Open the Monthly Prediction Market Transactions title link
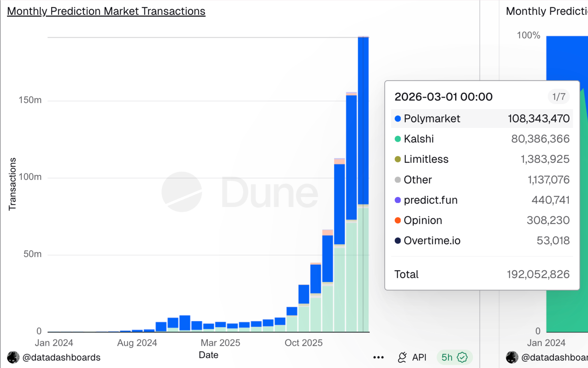Image resolution: width=588 pixels, height=368 pixels. [106, 11]
